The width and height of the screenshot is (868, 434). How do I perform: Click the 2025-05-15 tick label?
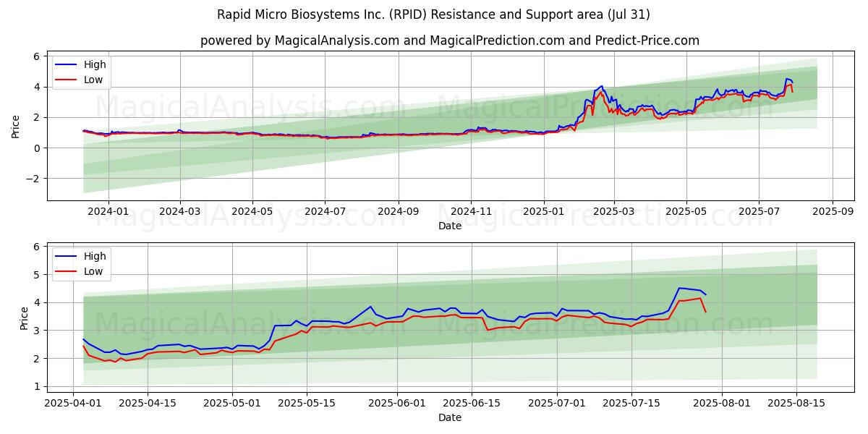[x=307, y=403]
